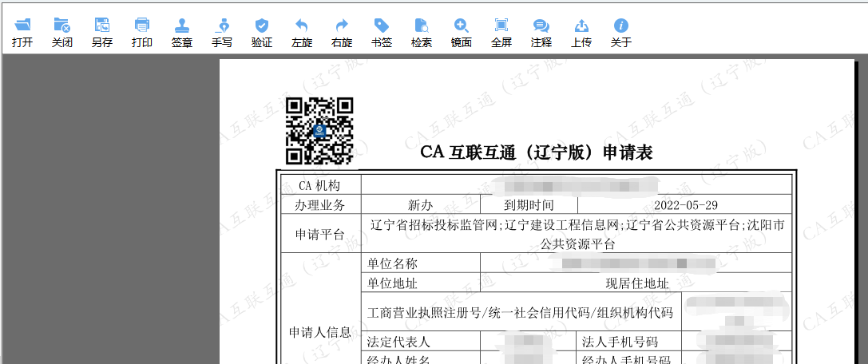
Task: Click the QR code on the form
Action: [x=319, y=131]
